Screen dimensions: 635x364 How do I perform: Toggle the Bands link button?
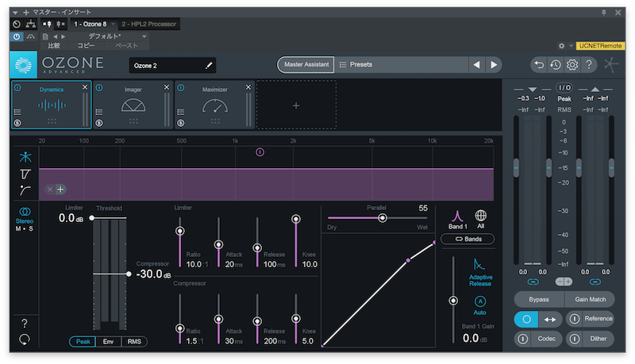(468, 239)
